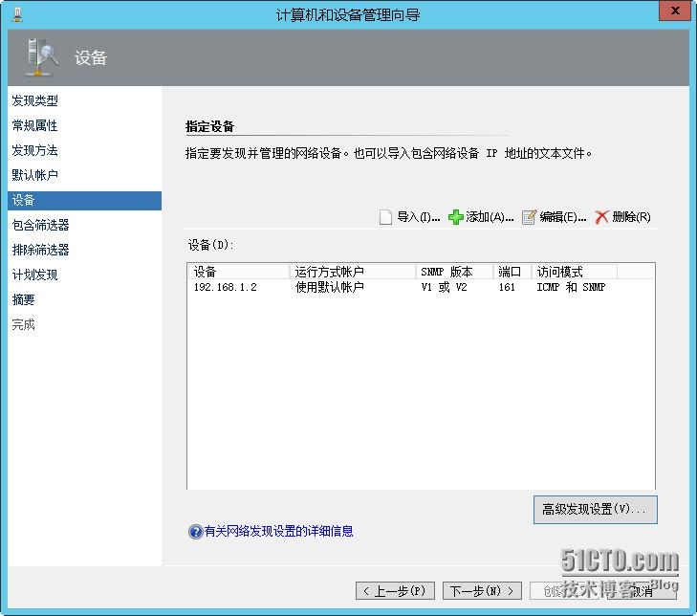Viewport: 697px width, 616px height.
Task: Sort by SNMP 版本 column header
Action: pyautogui.click(x=454, y=272)
